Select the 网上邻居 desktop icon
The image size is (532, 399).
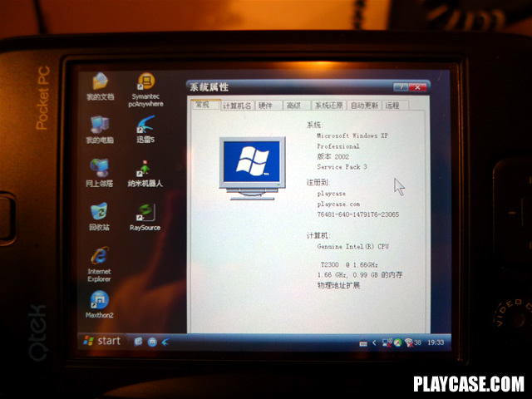[99, 173]
